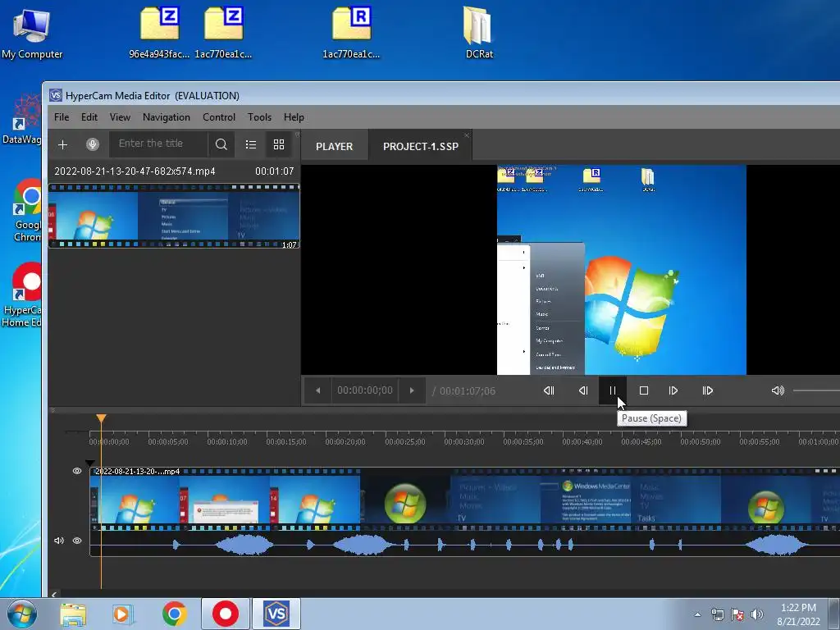Click the HyperCam recorder taskbar icon

pos(226,614)
